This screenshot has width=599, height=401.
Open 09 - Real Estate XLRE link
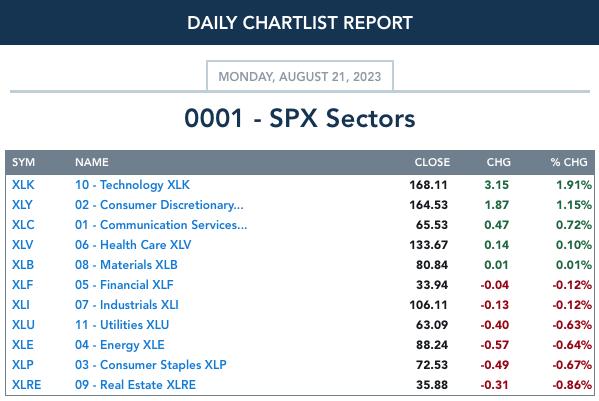(135, 385)
